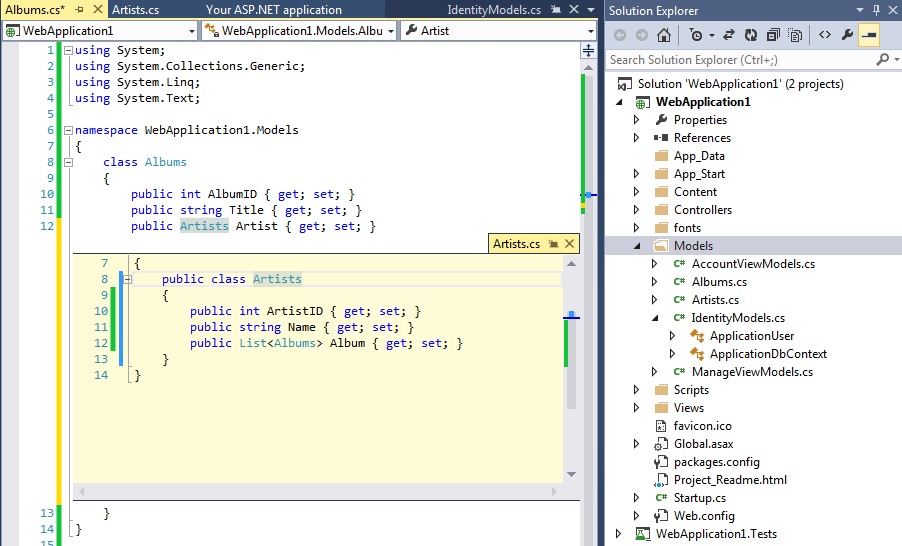Select packages.config in the tree
This screenshot has width=902, height=546.
click(716, 462)
